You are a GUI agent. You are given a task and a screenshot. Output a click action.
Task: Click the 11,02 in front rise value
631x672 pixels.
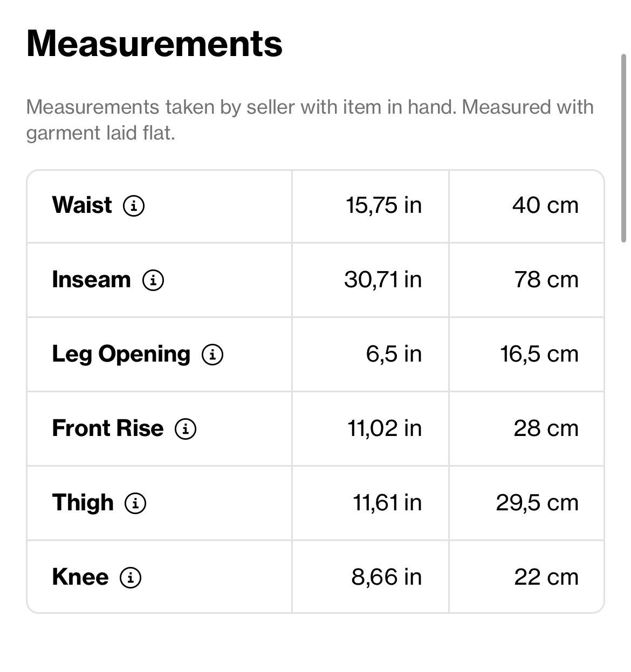[385, 428]
